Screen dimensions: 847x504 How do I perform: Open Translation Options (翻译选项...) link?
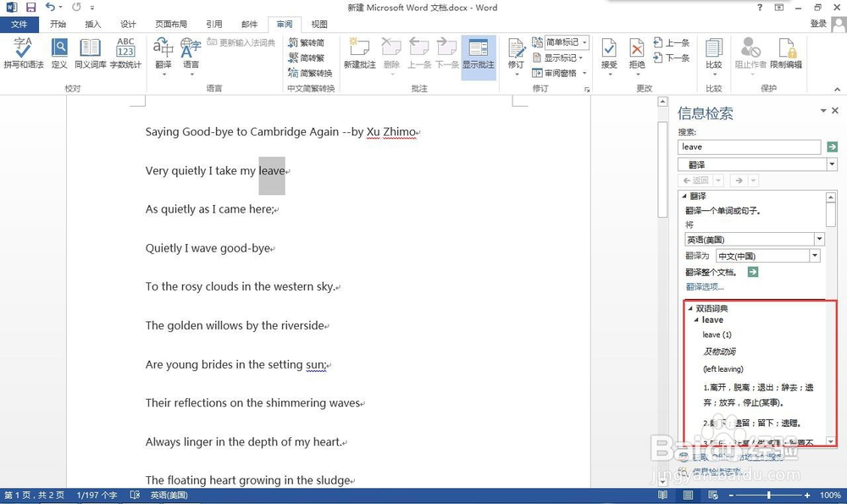coord(705,287)
